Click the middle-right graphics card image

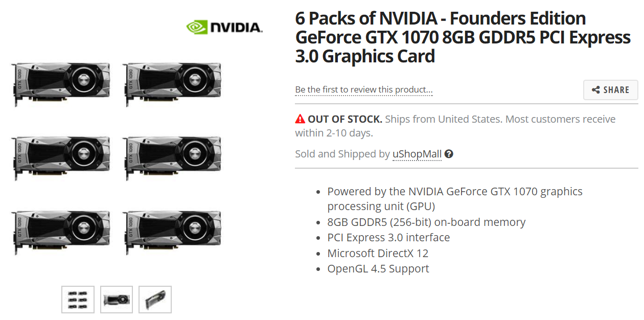[x=173, y=156]
